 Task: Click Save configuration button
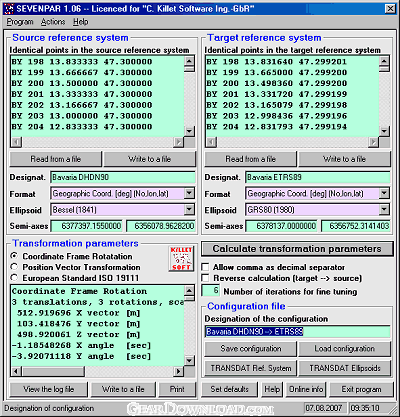pyautogui.click(x=250, y=349)
